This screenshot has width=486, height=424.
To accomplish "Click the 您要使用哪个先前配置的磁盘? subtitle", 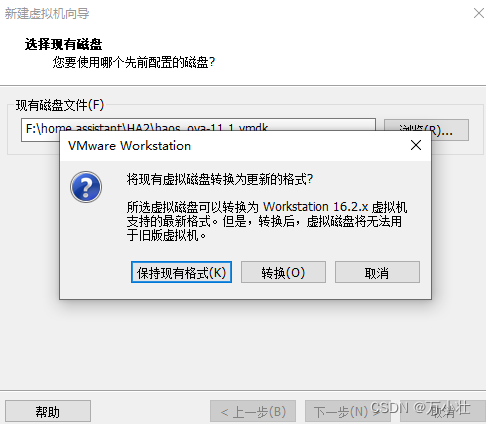I will [134, 62].
